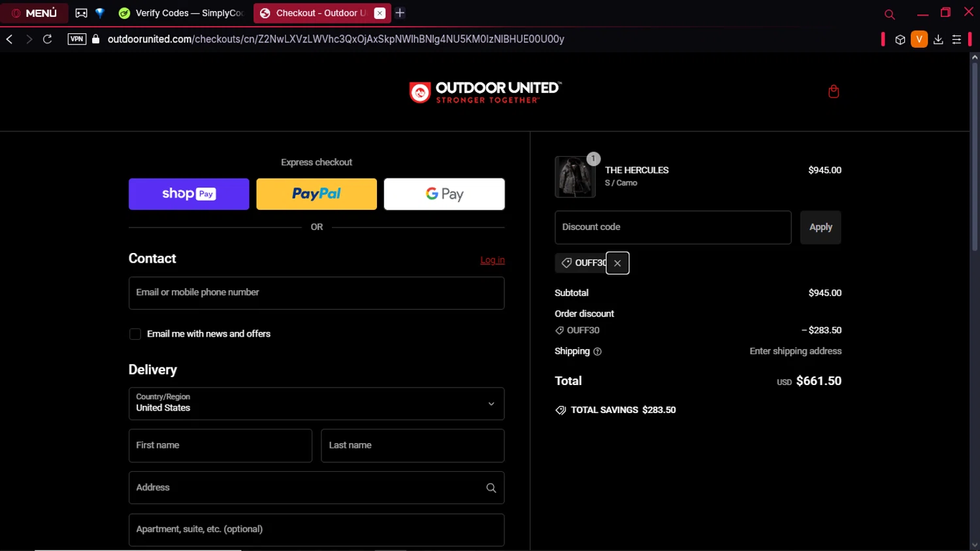Go back to the previous page

(10, 39)
